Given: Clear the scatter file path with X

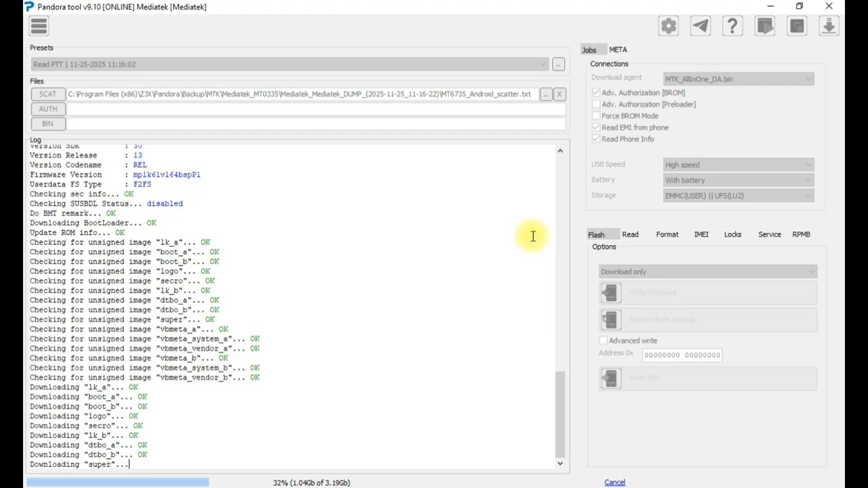Looking at the screenshot, I should click(x=559, y=94).
